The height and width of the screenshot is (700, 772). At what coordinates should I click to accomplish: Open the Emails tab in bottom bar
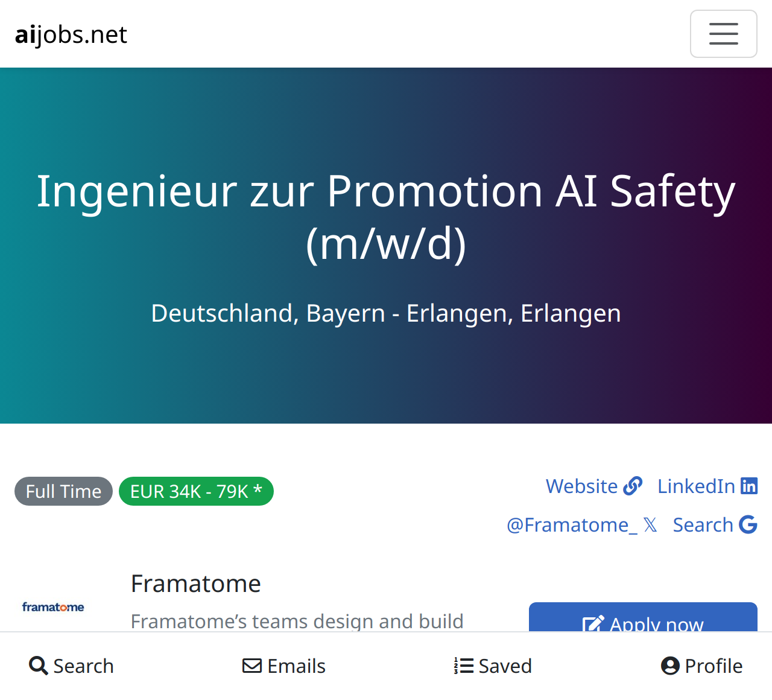(x=284, y=666)
